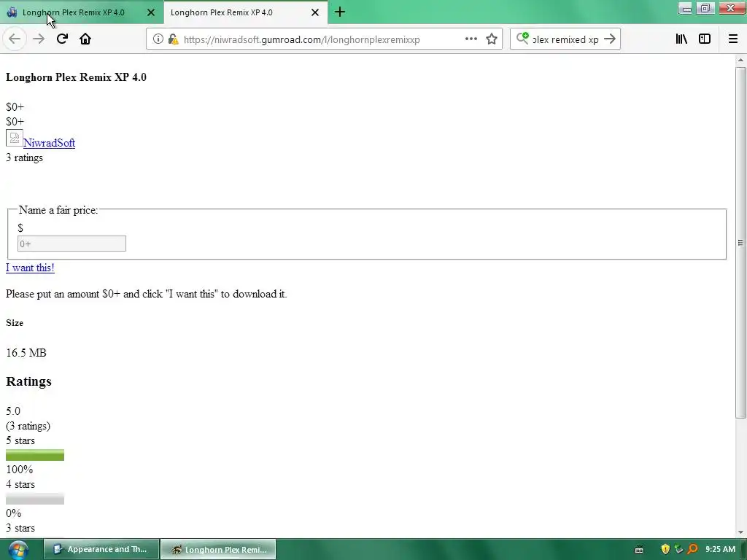Viewport: 747px width, 560px height.
Task: Click the vertical scrollbar thumb
Action: [740, 243]
